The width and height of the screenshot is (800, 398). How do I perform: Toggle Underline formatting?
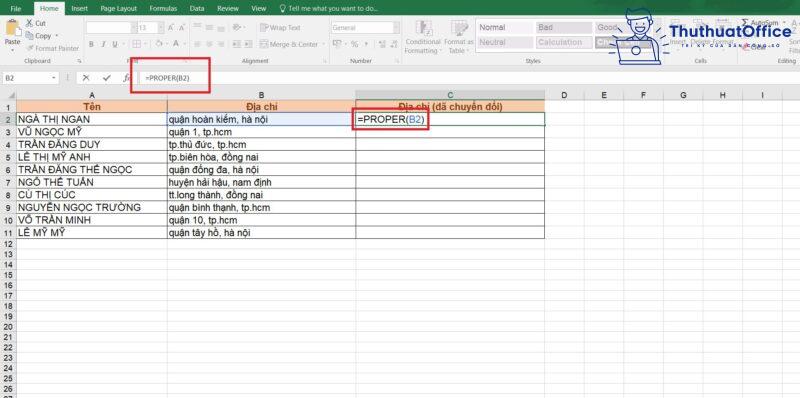click(x=115, y=44)
